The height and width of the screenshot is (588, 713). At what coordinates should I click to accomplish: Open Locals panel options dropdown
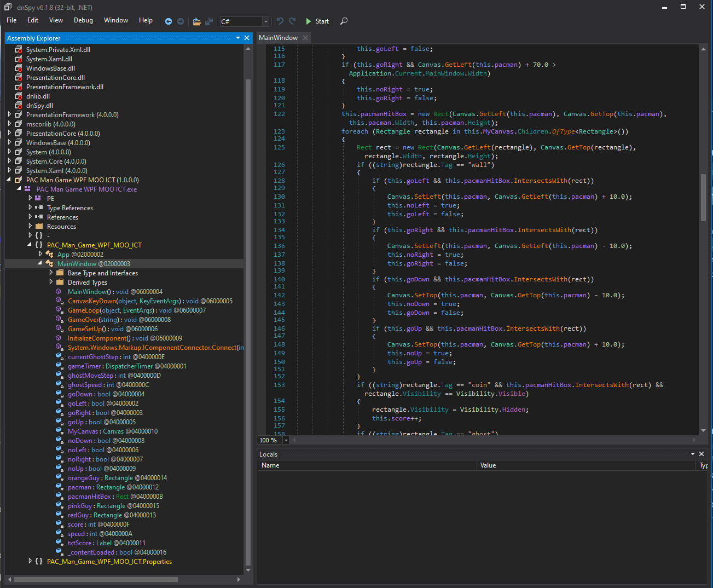coord(693,454)
